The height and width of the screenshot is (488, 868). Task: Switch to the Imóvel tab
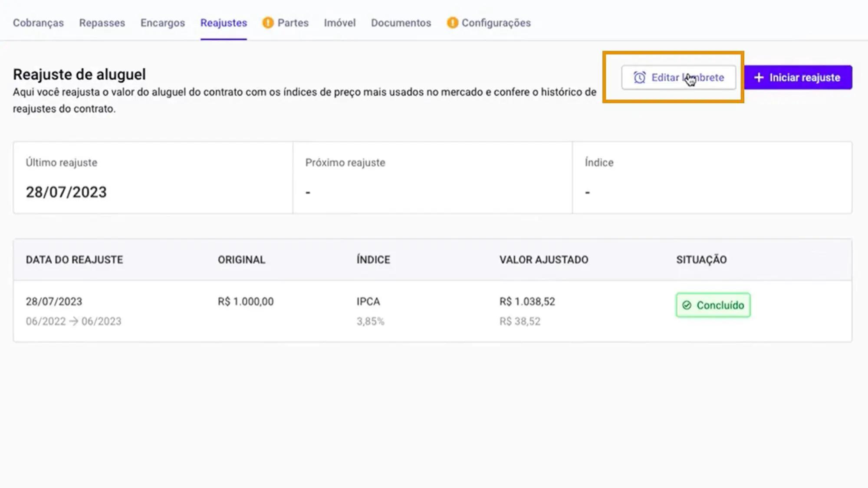pos(339,23)
